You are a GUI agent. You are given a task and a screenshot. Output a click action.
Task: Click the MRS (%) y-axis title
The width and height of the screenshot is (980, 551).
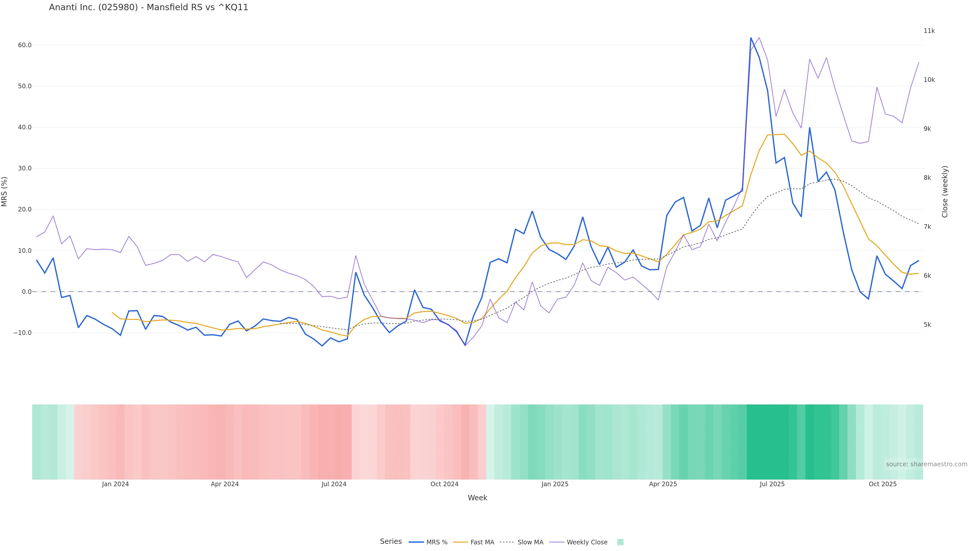click(5, 192)
